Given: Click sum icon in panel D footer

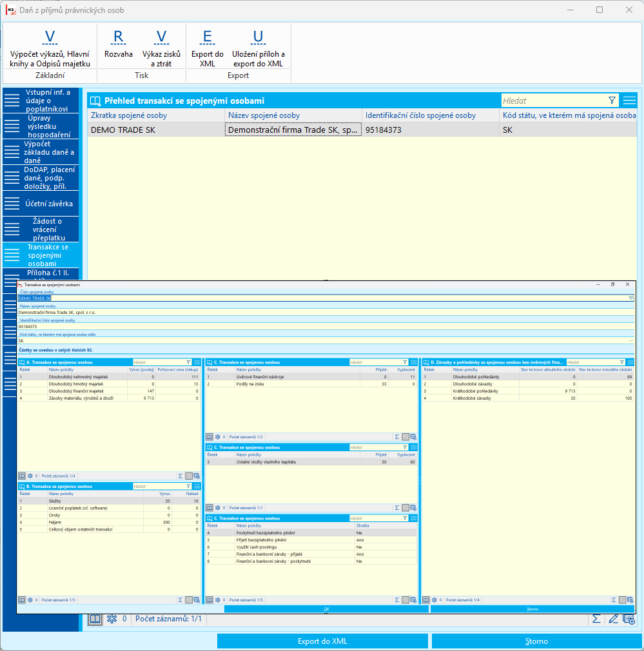Looking at the screenshot, I should pos(614,600).
